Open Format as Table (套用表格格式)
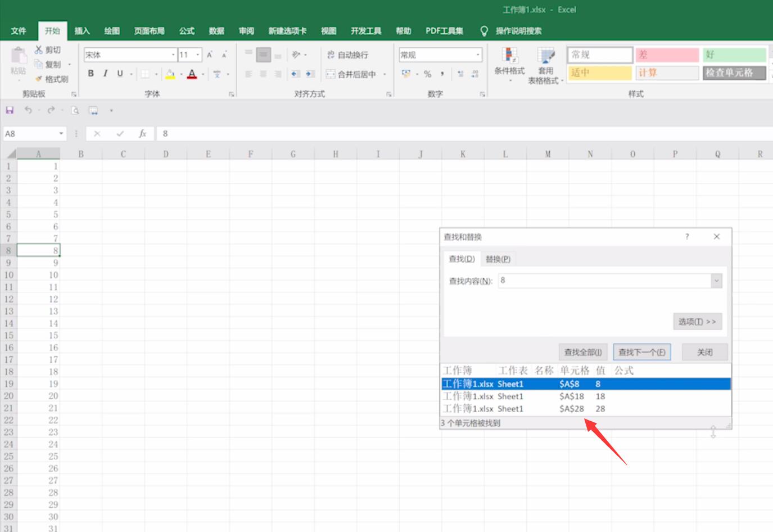 point(545,66)
